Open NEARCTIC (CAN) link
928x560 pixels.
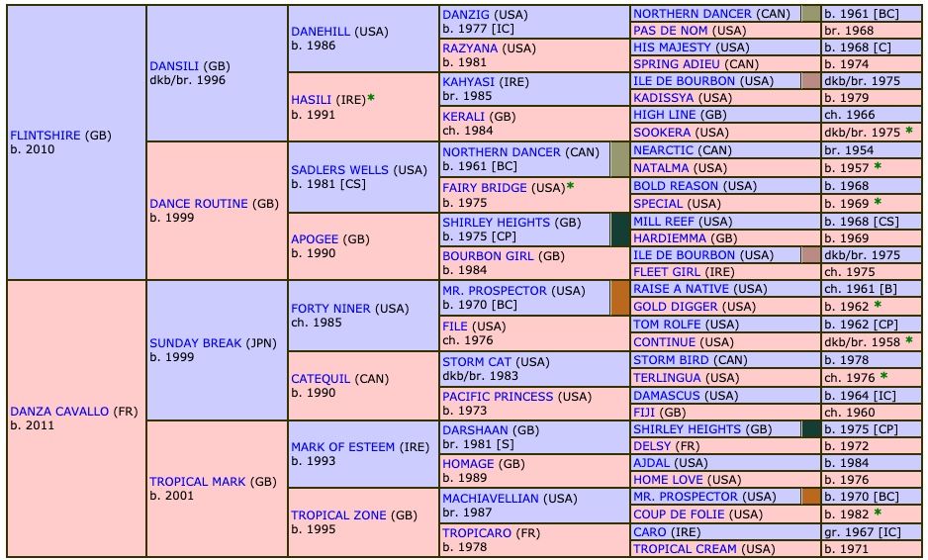663,151
